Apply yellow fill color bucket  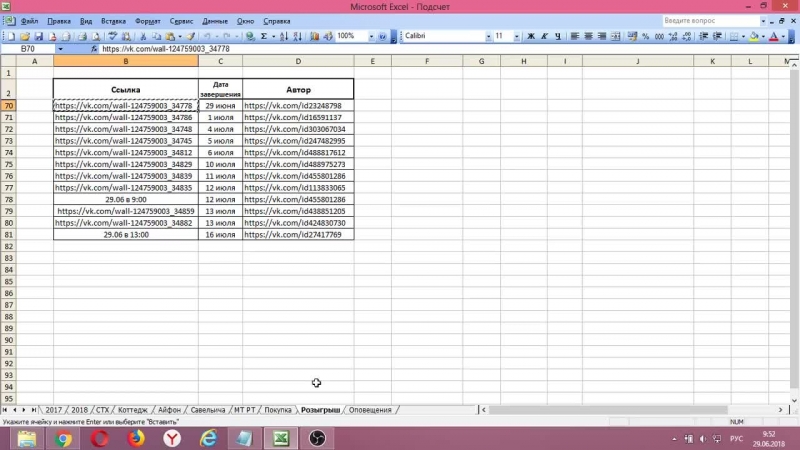pyautogui.click(x=754, y=36)
